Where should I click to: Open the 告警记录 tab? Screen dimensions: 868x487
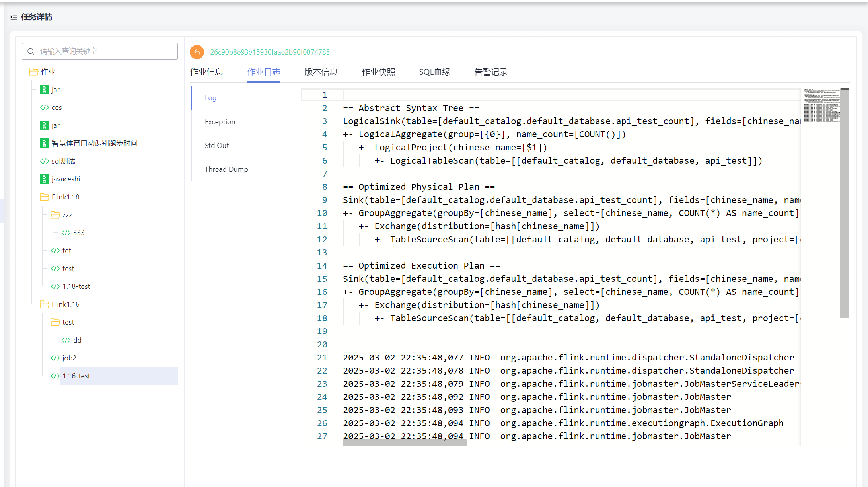click(x=491, y=72)
